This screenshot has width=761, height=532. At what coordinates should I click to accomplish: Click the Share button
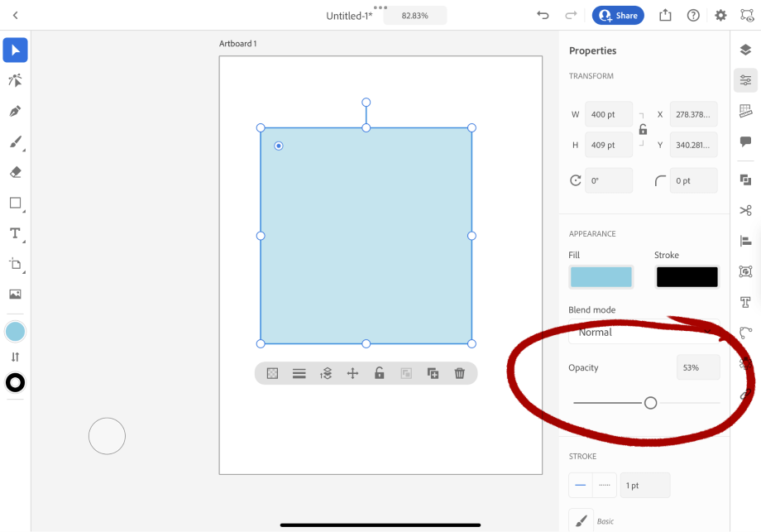[618, 16]
